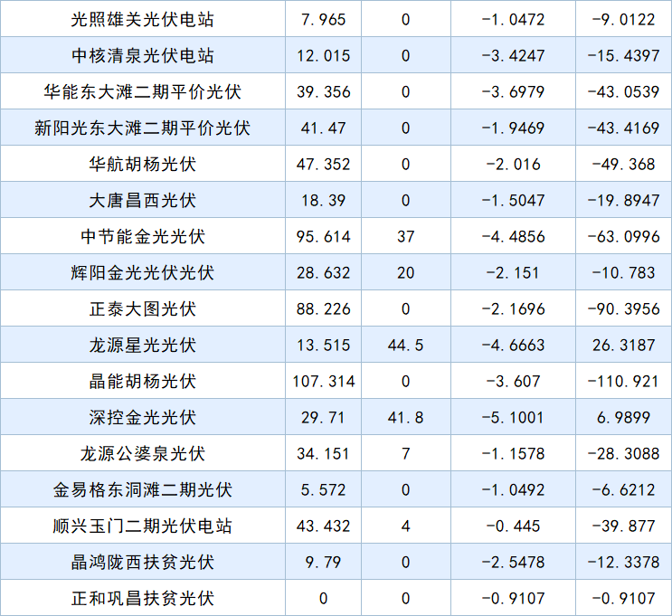Click the positive value 26.3187
The image size is (672, 616).
coord(623,345)
